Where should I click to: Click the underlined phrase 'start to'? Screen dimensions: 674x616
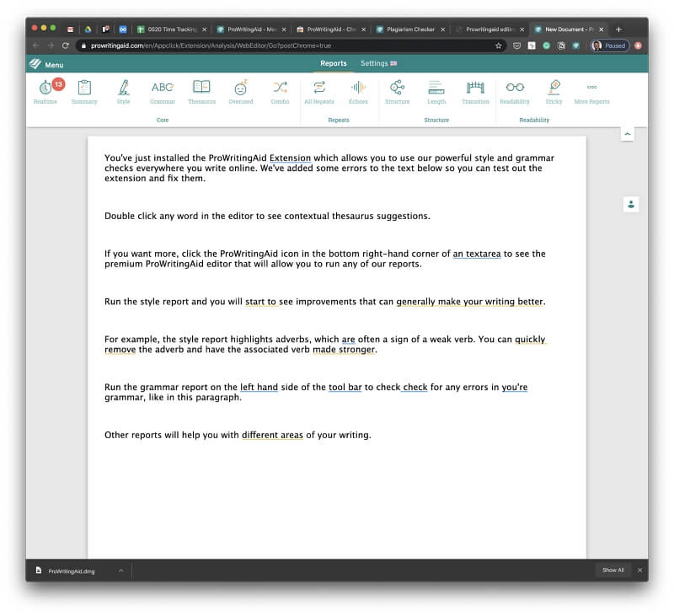click(260, 302)
